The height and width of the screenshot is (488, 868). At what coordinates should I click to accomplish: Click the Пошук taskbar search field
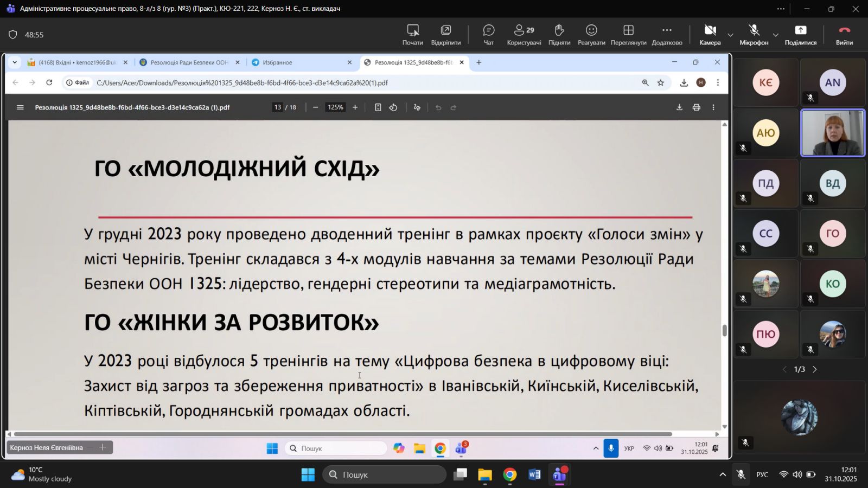pyautogui.click(x=384, y=475)
